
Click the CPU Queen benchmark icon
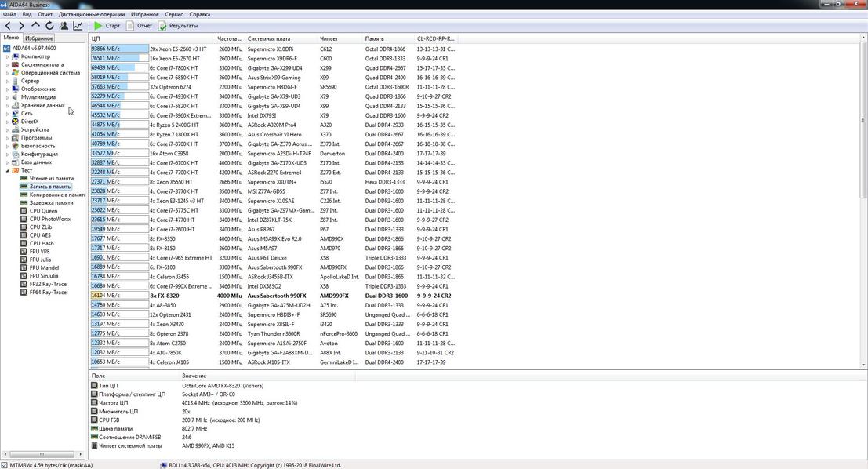24,211
